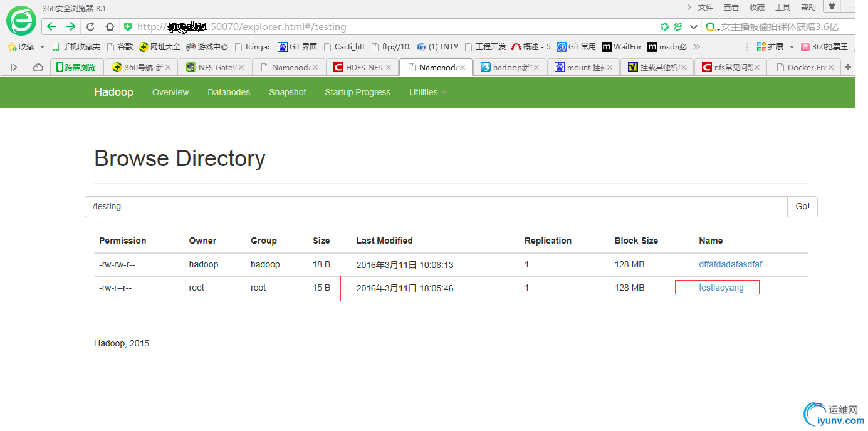Expand the 收藏 favorites dropdown arrow
This screenshot has height=431, width=868.
point(43,47)
